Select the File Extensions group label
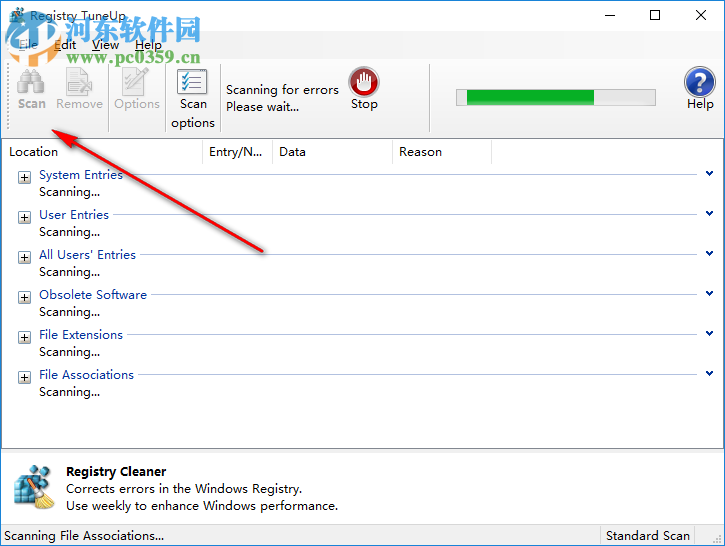Screen dimensions: 725x546 coord(81,335)
